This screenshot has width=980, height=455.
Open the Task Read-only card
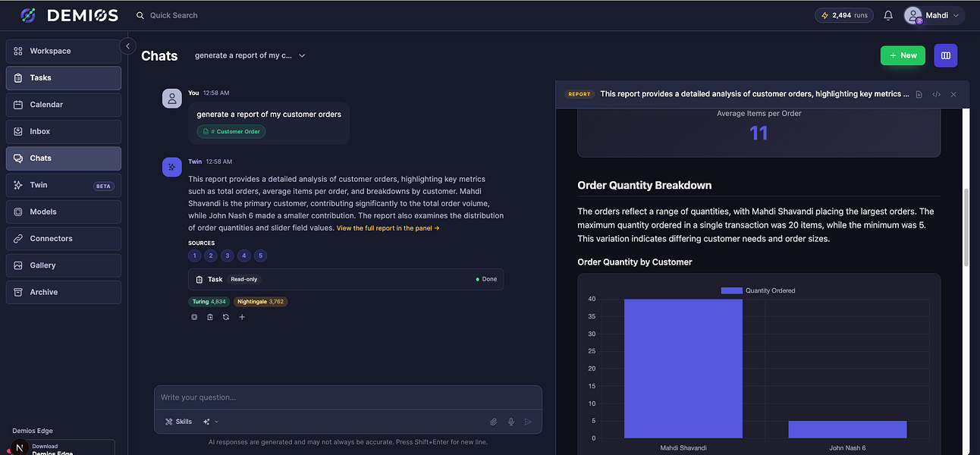[346, 279]
